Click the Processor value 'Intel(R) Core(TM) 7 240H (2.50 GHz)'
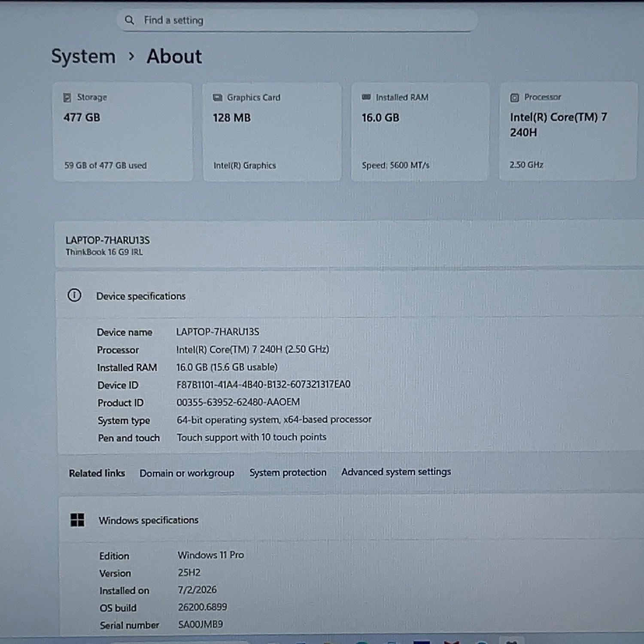644x644 pixels. (252, 349)
